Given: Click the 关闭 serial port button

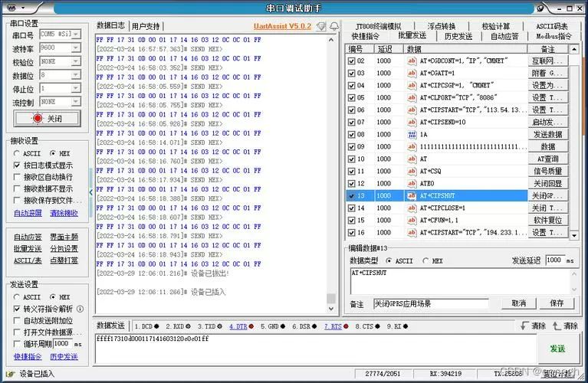Looking at the screenshot, I should tap(48, 119).
